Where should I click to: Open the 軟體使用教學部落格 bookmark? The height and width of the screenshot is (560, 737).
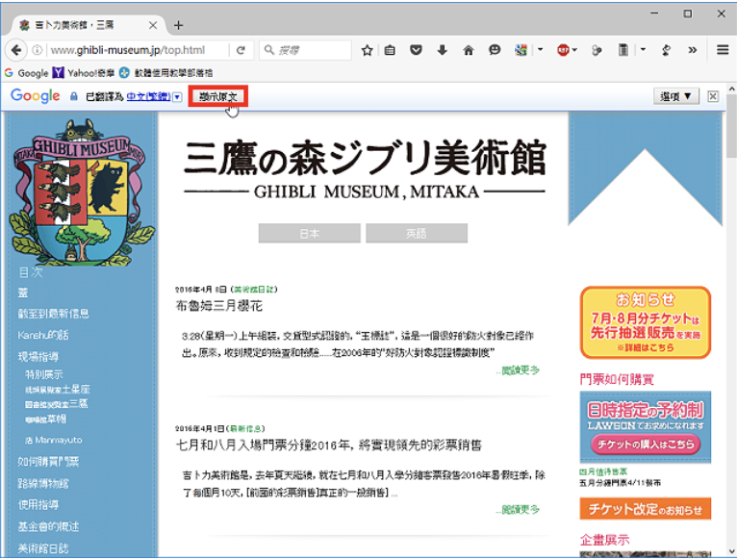click(165, 73)
